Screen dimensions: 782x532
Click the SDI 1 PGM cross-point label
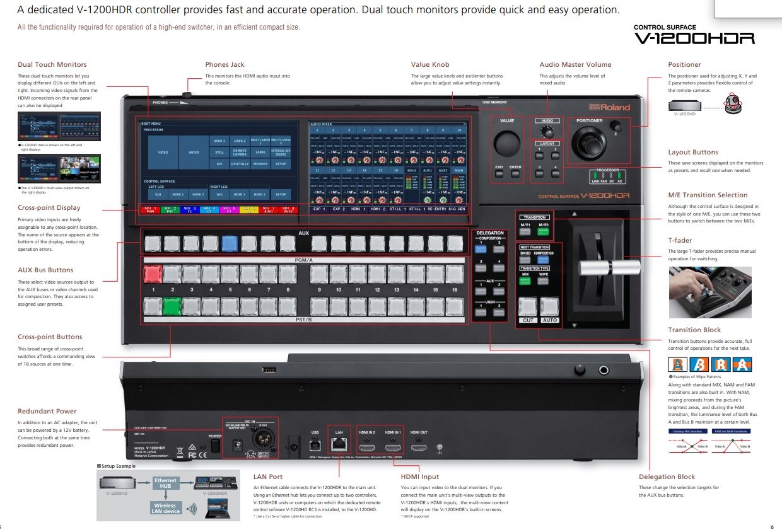pyautogui.click(x=150, y=209)
